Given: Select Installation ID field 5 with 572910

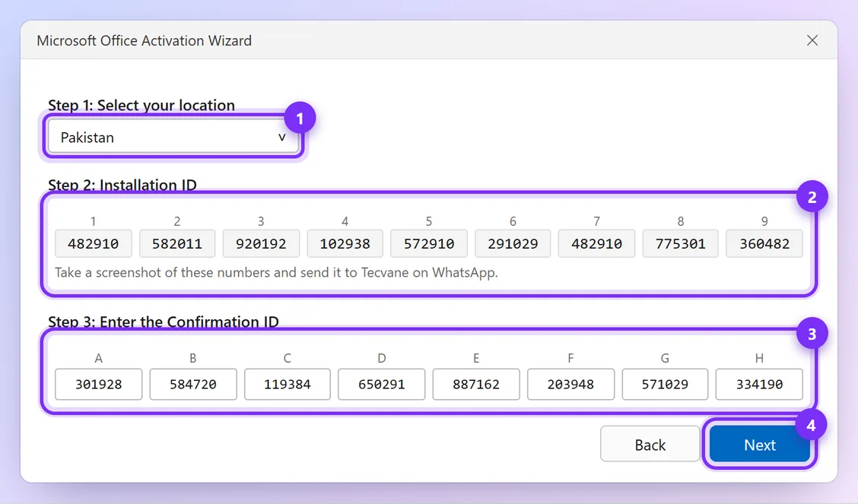Looking at the screenshot, I should (429, 244).
